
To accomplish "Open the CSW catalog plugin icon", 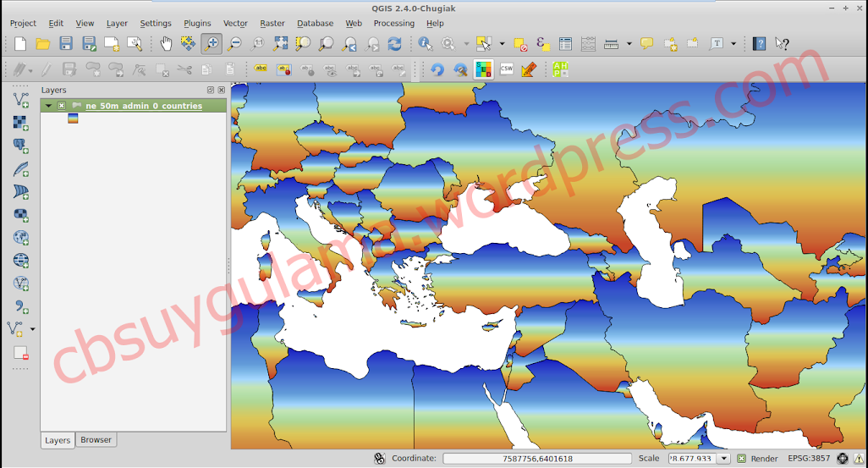I will pyautogui.click(x=507, y=69).
